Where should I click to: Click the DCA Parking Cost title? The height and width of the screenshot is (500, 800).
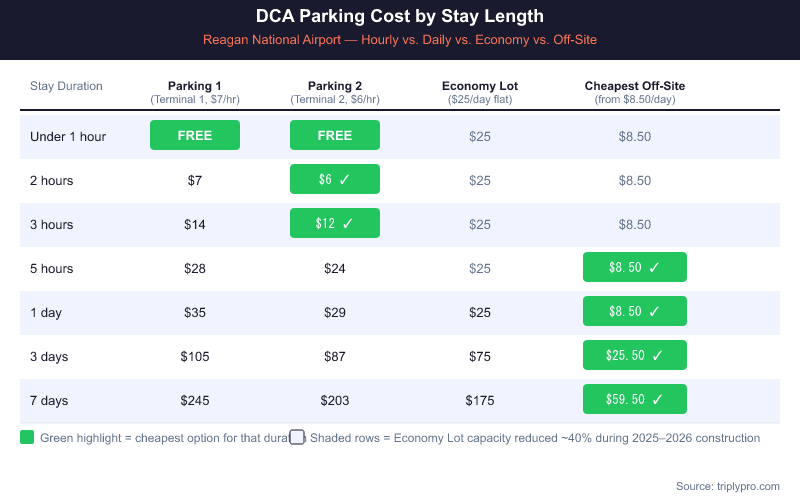pos(400,17)
